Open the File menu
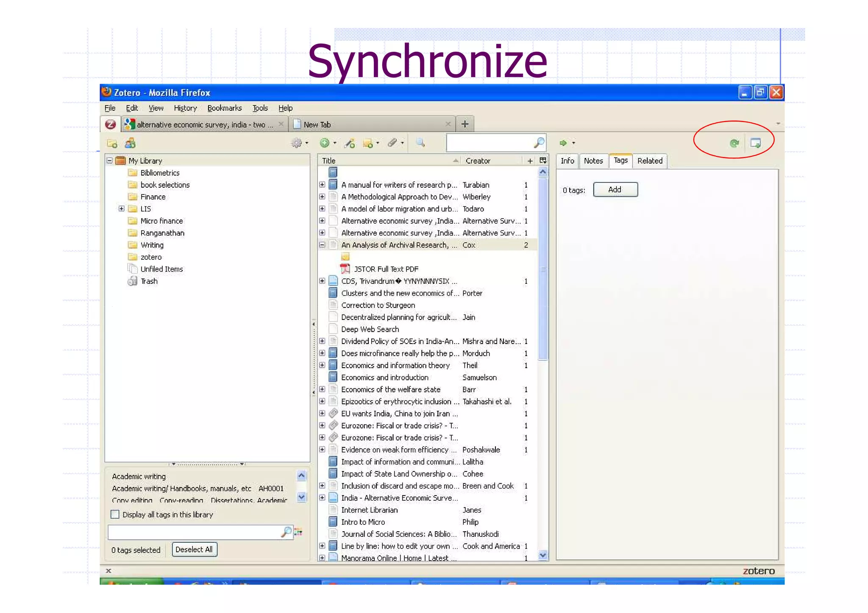Screen dimensions: 868x613 [110, 108]
